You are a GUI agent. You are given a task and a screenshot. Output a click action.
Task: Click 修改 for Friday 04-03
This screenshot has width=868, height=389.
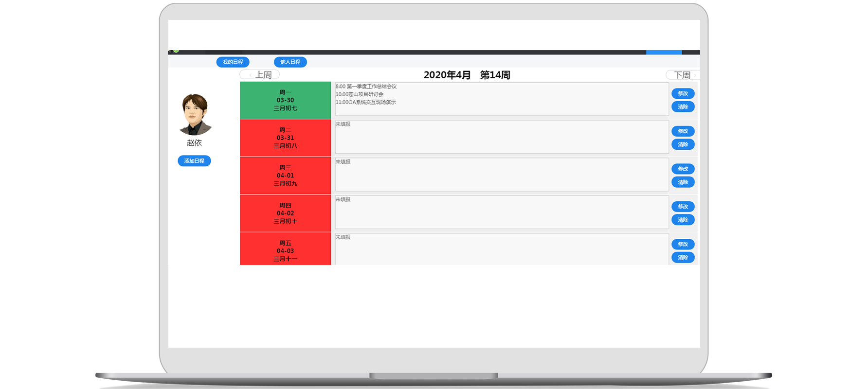click(x=683, y=244)
